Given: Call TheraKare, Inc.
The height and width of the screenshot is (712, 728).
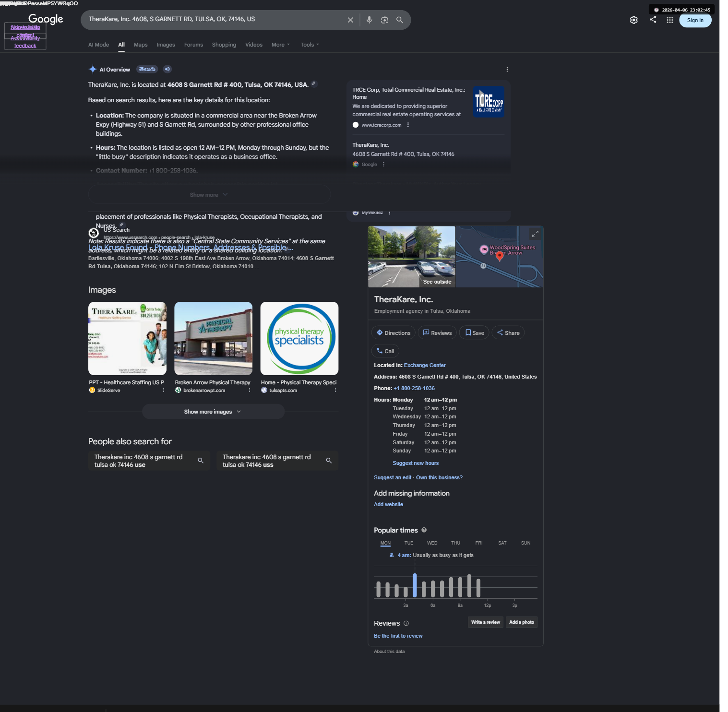Looking at the screenshot, I should [385, 351].
